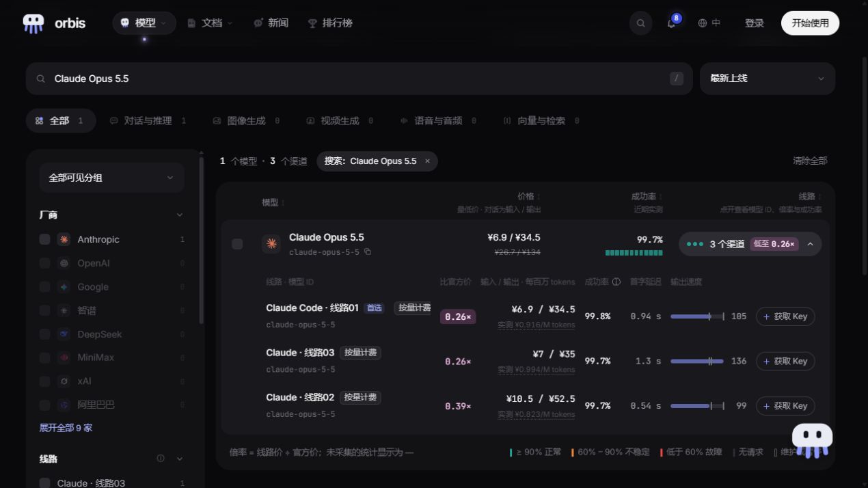Viewport: 868px width, 488px height.
Task: Sort by 价格 column header
Action: click(x=528, y=197)
